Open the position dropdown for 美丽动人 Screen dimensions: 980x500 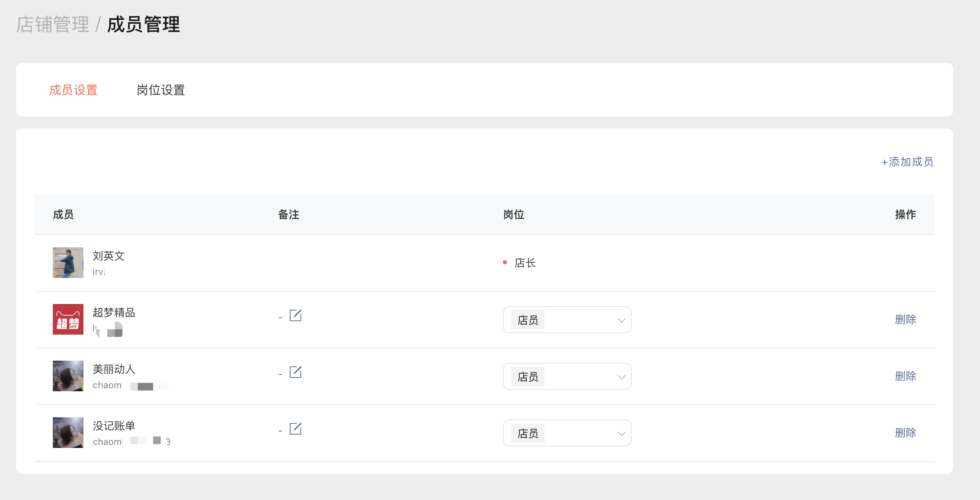point(567,376)
